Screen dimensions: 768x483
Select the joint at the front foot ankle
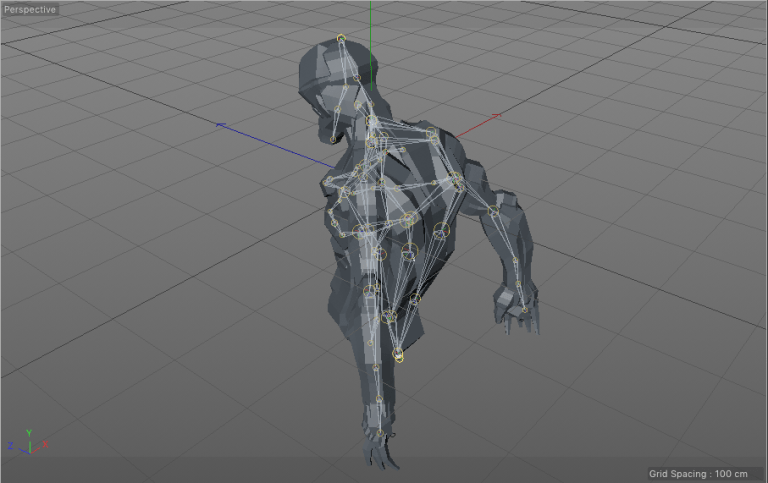(x=380, y=432)
